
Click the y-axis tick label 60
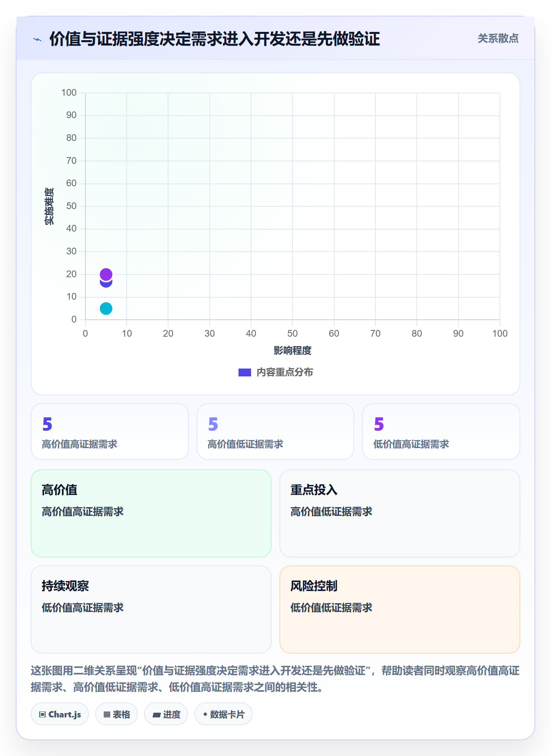pos(71,183)
